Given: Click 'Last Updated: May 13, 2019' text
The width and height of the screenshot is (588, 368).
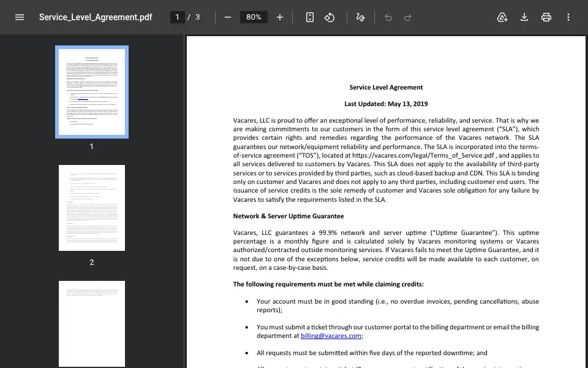Looking at the screenshot, I should (386, 104).
